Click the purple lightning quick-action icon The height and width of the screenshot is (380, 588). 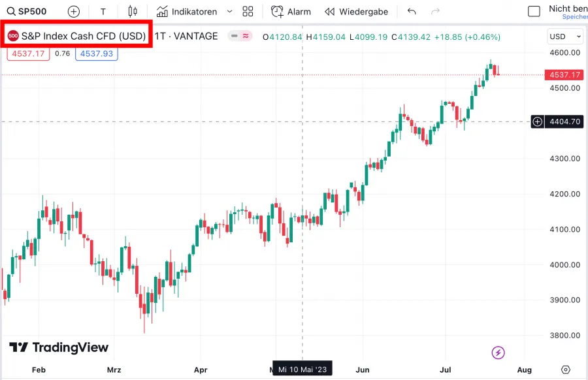click(x=498, y=353)
